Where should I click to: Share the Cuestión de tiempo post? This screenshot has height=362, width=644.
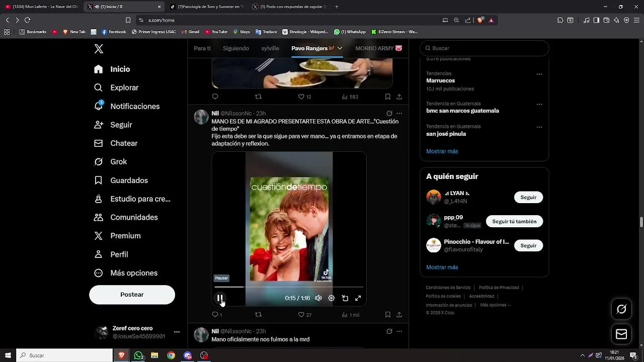[399, 315]
